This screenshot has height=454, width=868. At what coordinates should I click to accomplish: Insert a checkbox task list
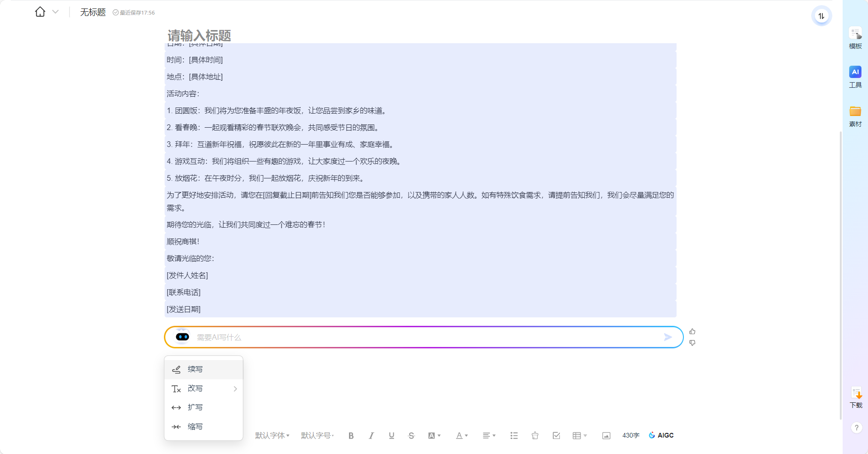[x=556, y=436]
